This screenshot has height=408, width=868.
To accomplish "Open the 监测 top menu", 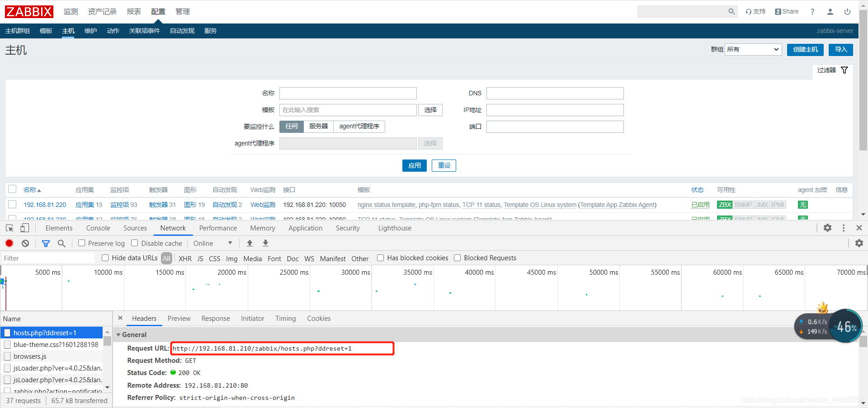I will coord(71,12).
